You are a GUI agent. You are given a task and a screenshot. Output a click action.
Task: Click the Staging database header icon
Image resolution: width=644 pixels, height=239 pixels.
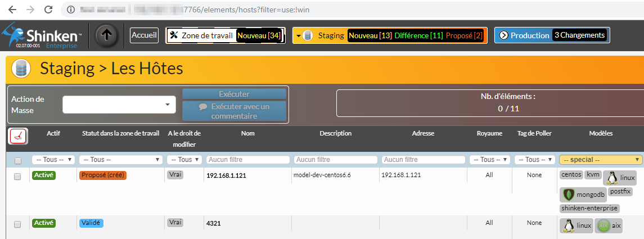pyautogui.click(x=21, y=69)
